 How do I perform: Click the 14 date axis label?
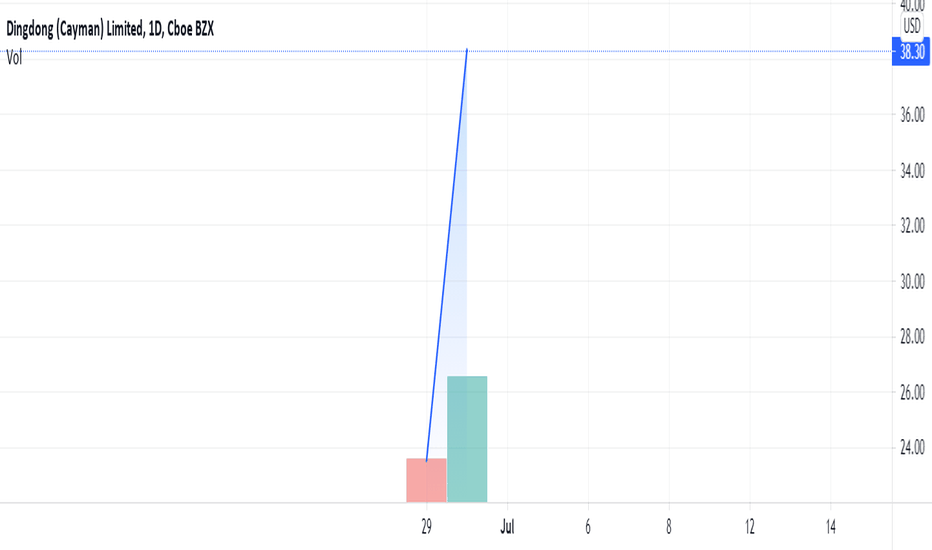point(830,527)
